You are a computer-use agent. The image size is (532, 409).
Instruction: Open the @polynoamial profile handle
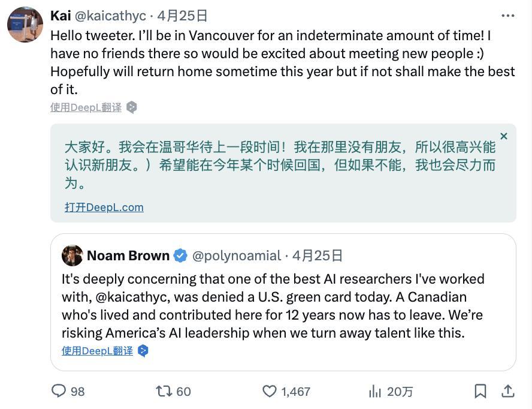(x=237, y=255)
